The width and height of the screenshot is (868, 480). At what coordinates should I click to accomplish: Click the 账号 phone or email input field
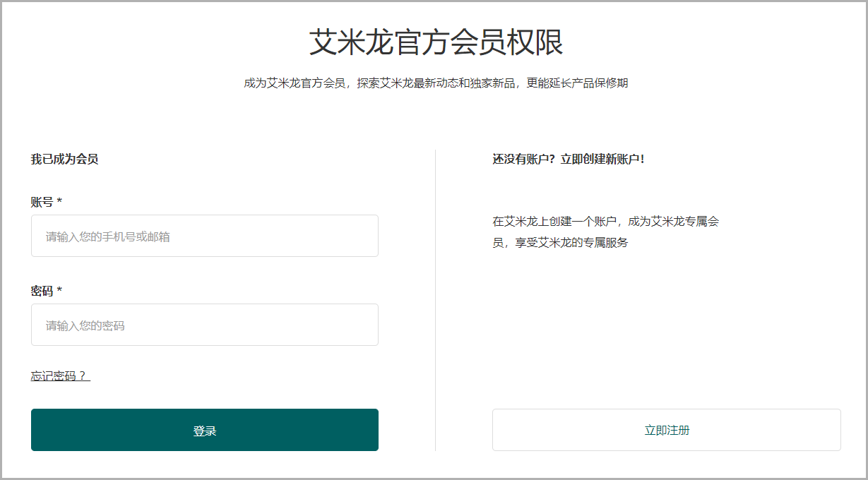204,236
